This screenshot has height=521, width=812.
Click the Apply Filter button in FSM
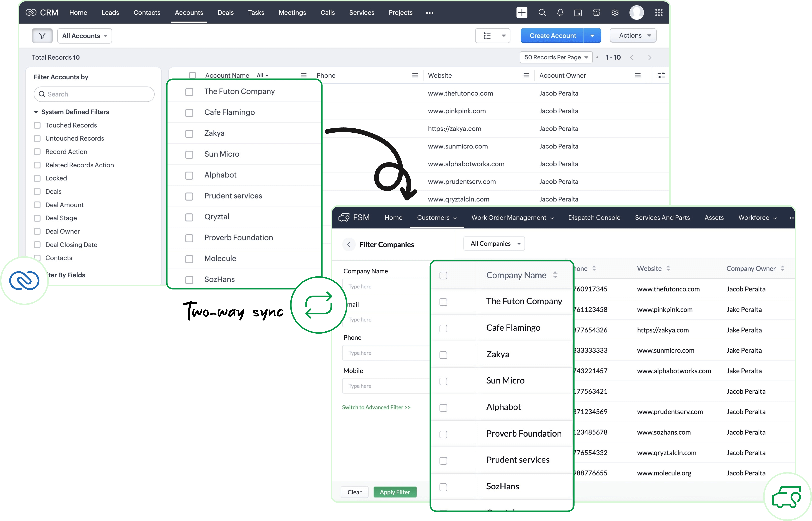point(395,491)
